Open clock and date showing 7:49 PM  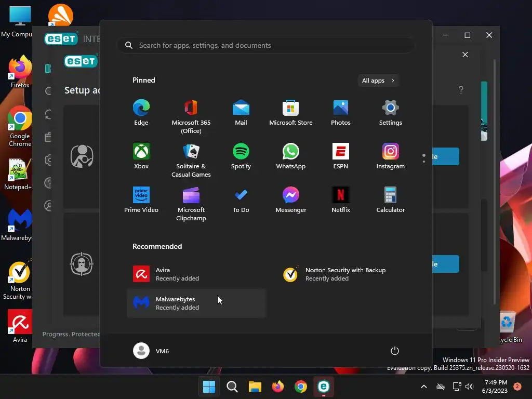coord(495,387)
